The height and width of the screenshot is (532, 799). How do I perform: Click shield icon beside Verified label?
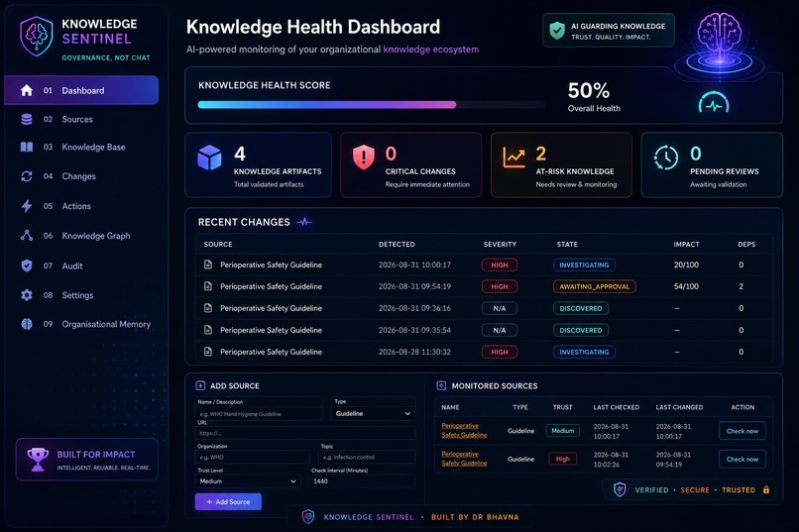620,489
